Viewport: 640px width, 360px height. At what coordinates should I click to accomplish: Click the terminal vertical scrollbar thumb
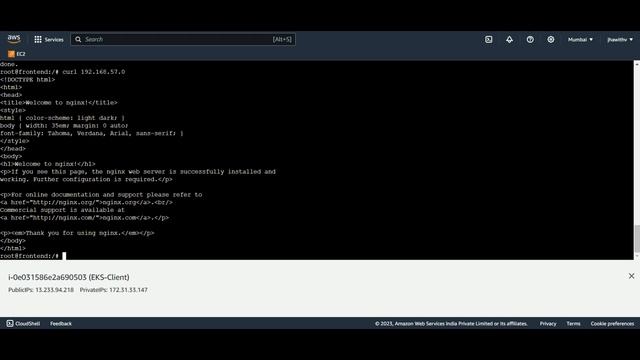[x=637, y=238]
